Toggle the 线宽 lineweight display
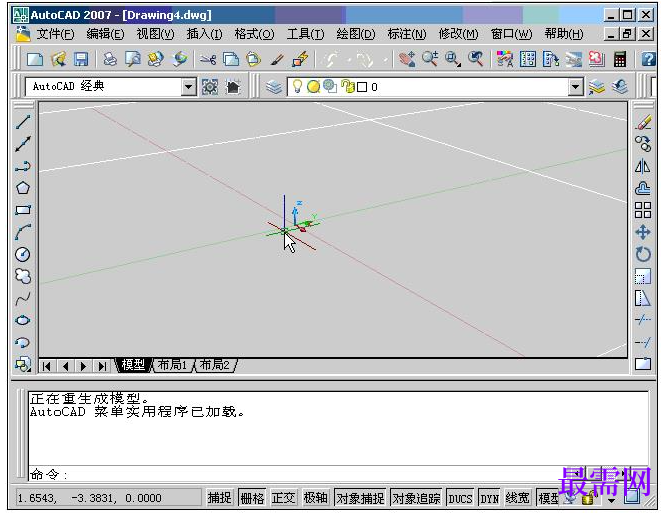This screenshot has width=670, height=513. click(518, 498)
